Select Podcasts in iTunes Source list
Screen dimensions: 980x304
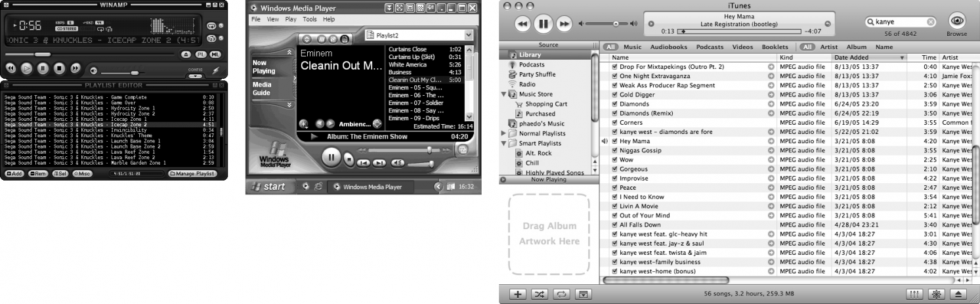coord(532,65)
